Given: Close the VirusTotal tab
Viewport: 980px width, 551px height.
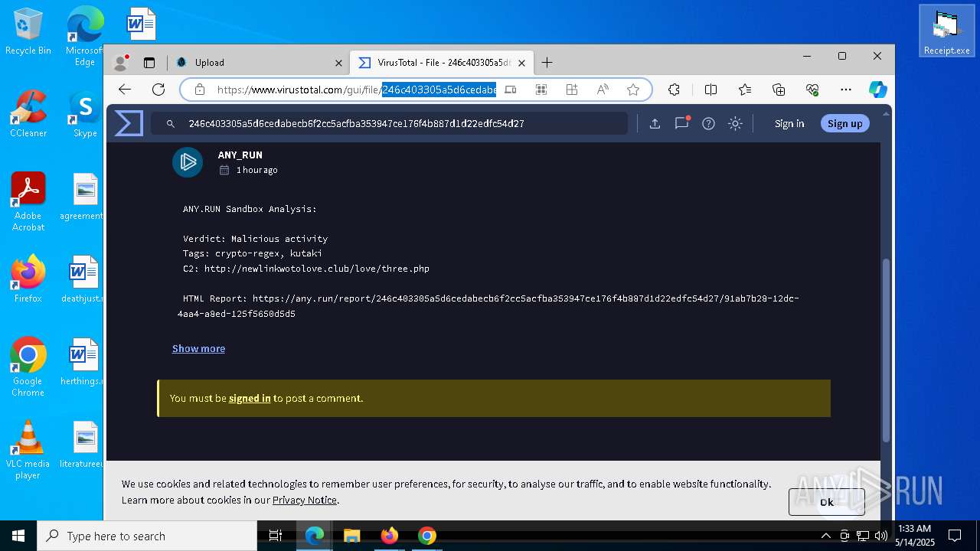Looking at the screenshot, I should 522,63.
